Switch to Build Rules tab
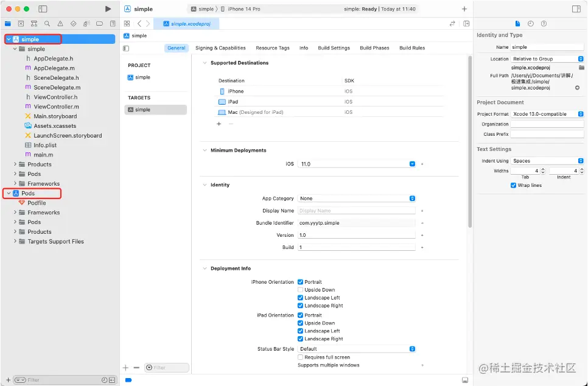This screenshot has width=588, height=386. pyautogui.click(x=412, y=48)
